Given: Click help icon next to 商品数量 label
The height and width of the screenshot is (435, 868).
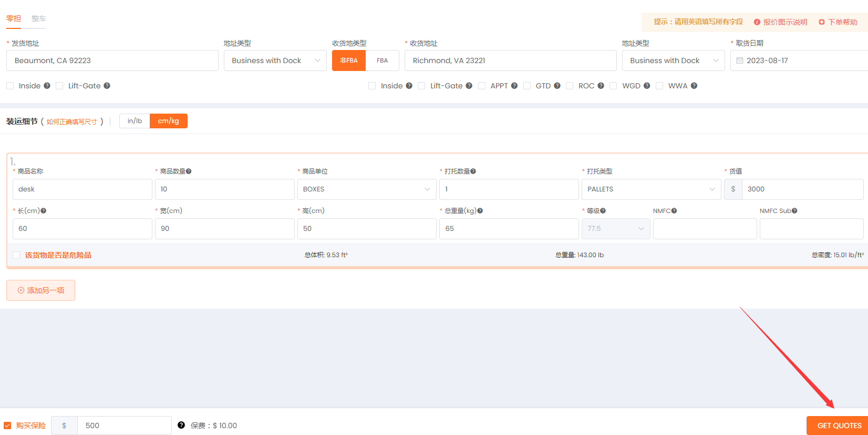Looking at the screenshot, I should (189, 171).
